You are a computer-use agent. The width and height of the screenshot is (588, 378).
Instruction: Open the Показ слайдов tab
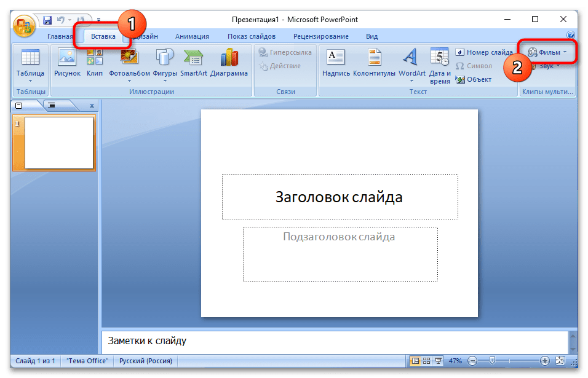tap(251, 36)
